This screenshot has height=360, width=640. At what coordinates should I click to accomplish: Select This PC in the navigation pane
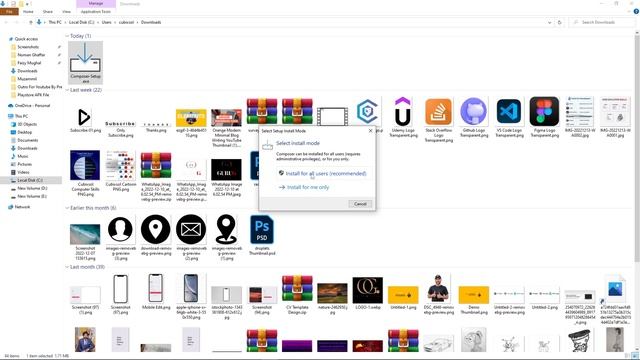[x=21, y=116]
